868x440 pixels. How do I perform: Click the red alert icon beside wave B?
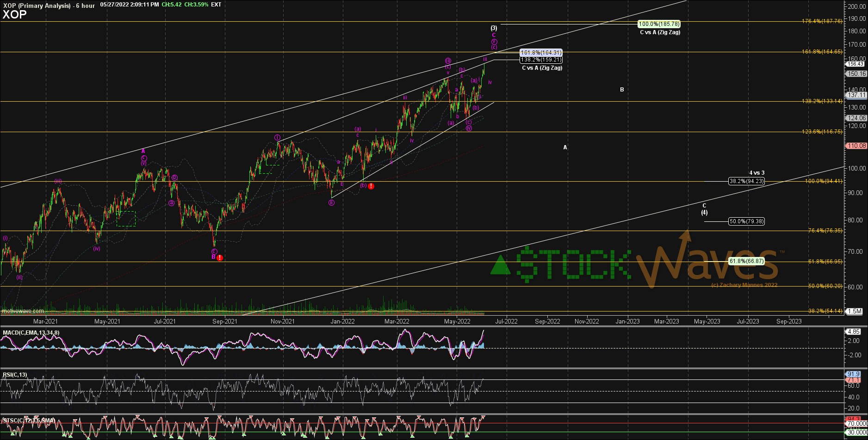220,257
